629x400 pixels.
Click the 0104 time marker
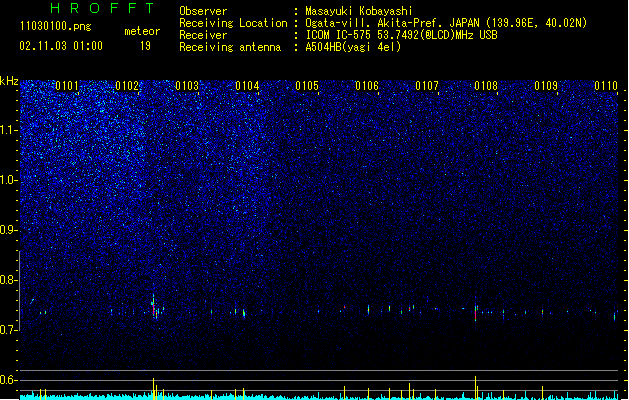(x=247, y=86)
